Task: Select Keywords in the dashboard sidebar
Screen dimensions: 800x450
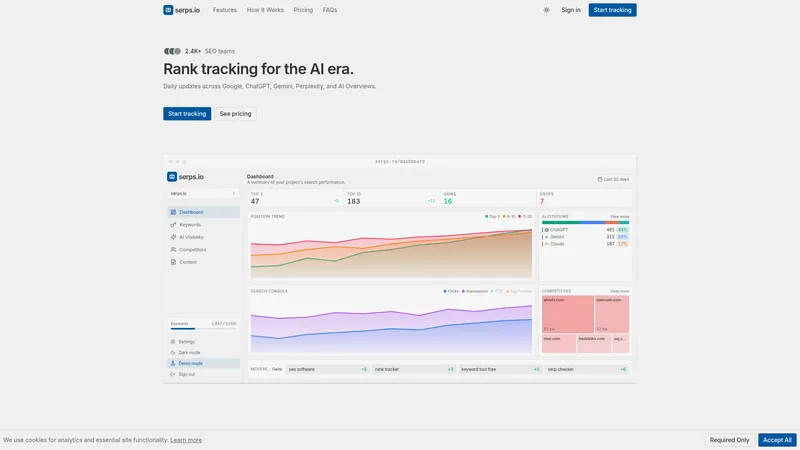Action: (x=203, y=224)
